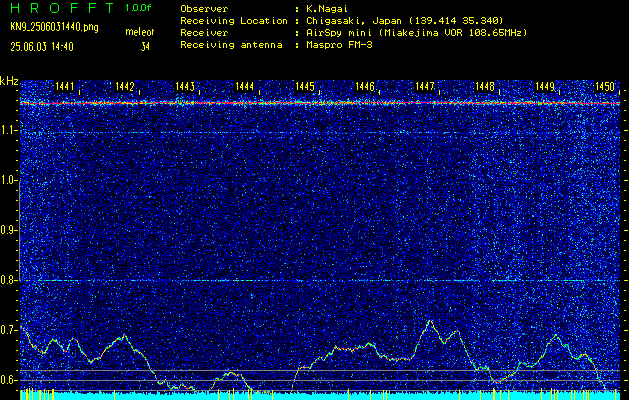Image resolution: width=629 pixels, height=400 pixels.
Task: Click the meteor count value 34
Action: [145, 47]
